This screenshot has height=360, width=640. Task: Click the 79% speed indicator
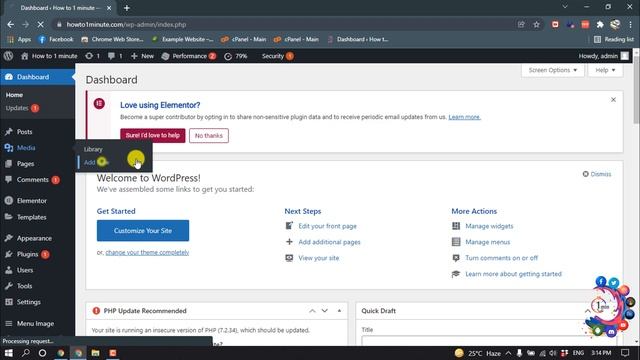236,56
